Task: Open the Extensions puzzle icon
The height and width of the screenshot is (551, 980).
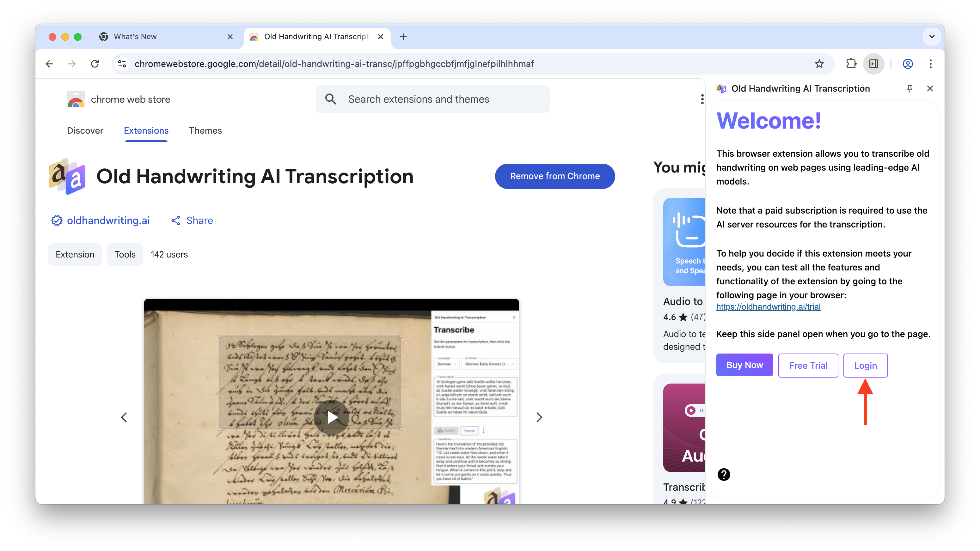Action: [x=851, y=64]
